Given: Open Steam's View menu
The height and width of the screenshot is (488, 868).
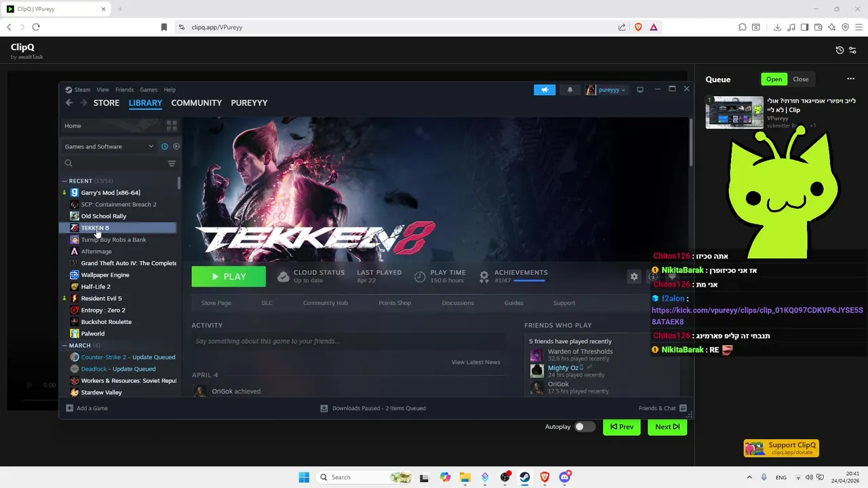Looking at the screenshot, I should click(x=102, y=89).
